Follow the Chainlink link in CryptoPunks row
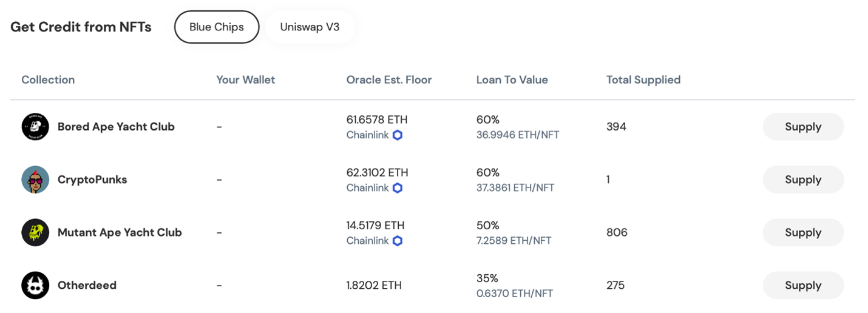868x313 pixels. coord(367,188)
